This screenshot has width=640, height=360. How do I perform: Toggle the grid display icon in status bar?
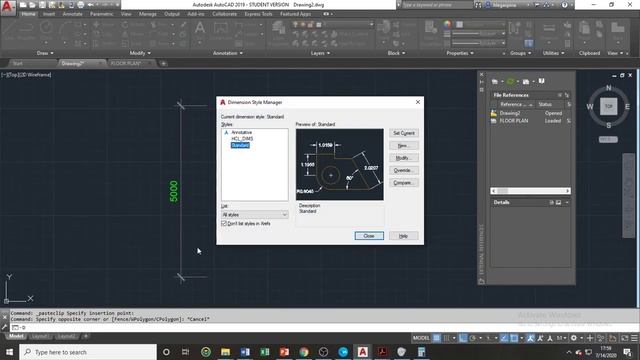pyautogui.click(x=437, y=338)
